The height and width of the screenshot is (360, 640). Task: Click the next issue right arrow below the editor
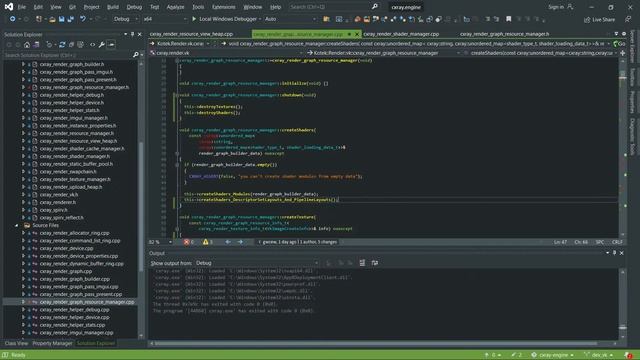tap(240, 242)
